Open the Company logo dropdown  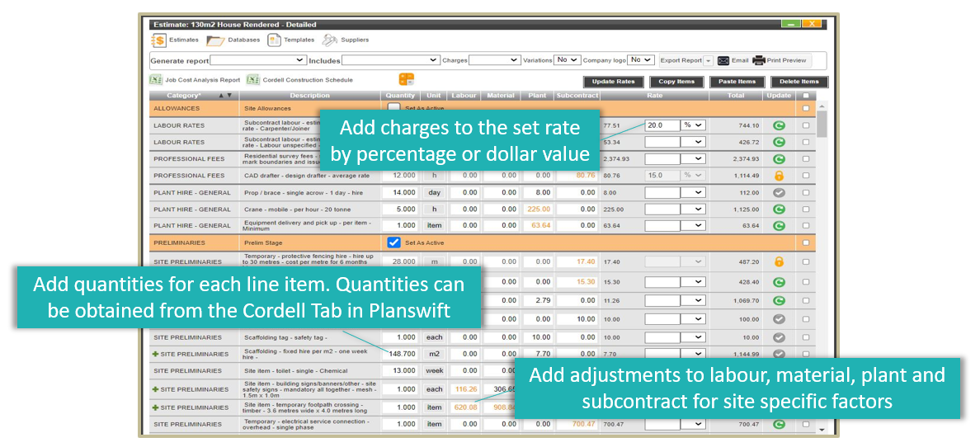pos(641,61)
